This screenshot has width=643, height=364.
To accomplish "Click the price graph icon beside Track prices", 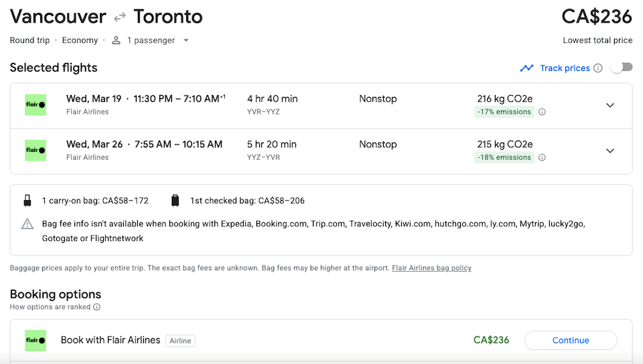I will click(526, 68).
